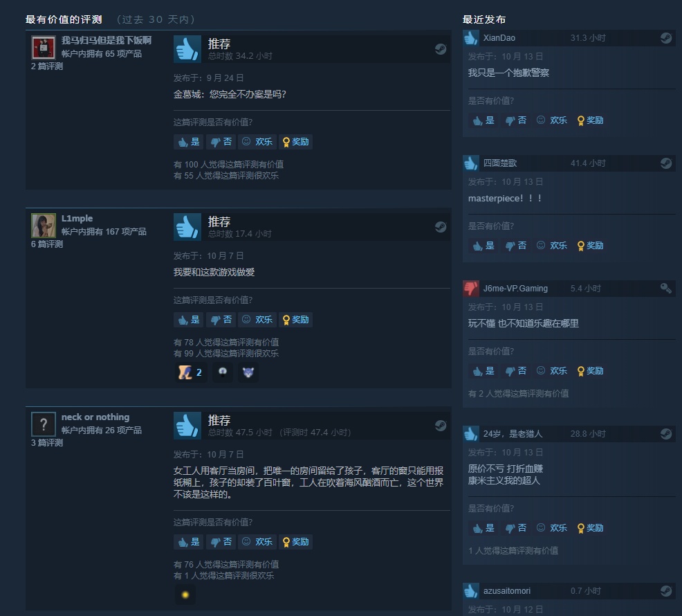Open neck or nothing's profile name link

[95, 417]
